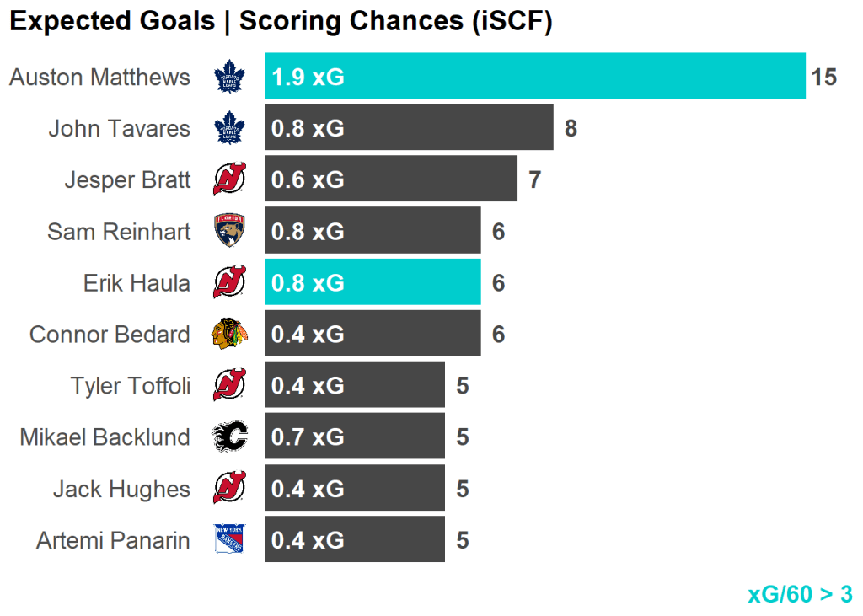Screen dimensions: 863x616
Task: Select Erik Haula's teal 0.8 xG bar
Action: coord(373,282)
